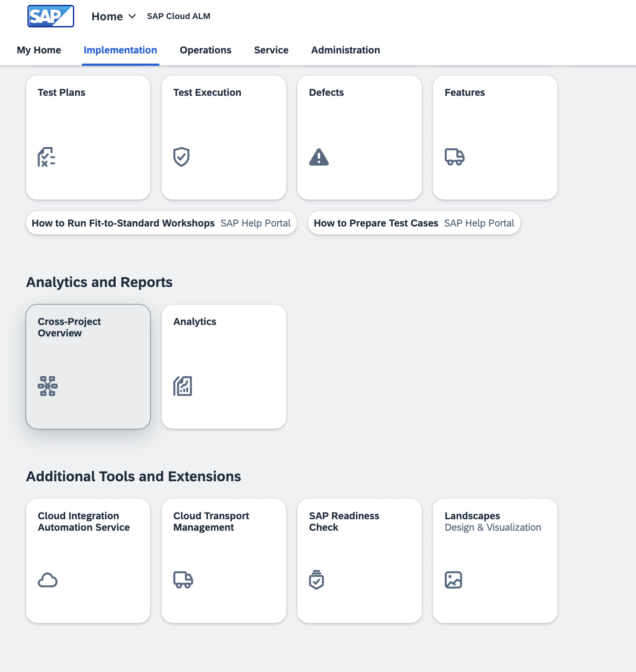Open the Cross-Project Overview tile title
This screenshot has width=636, height=672.
coord(69,327)
